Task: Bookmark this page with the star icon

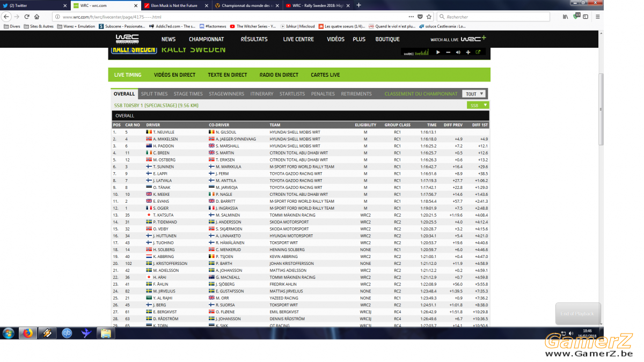Action: click(428, 17)
